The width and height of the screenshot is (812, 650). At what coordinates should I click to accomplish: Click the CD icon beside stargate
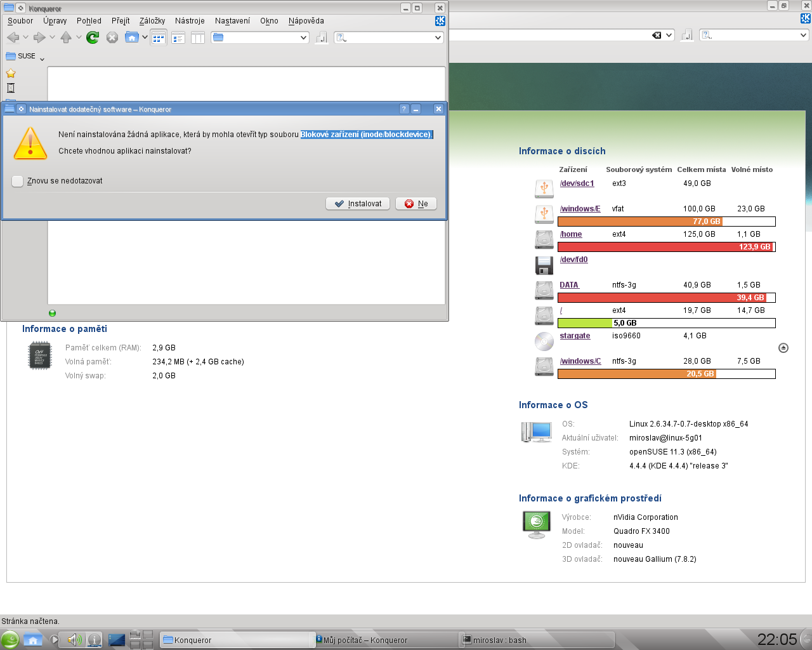click(x=544, y=342)
